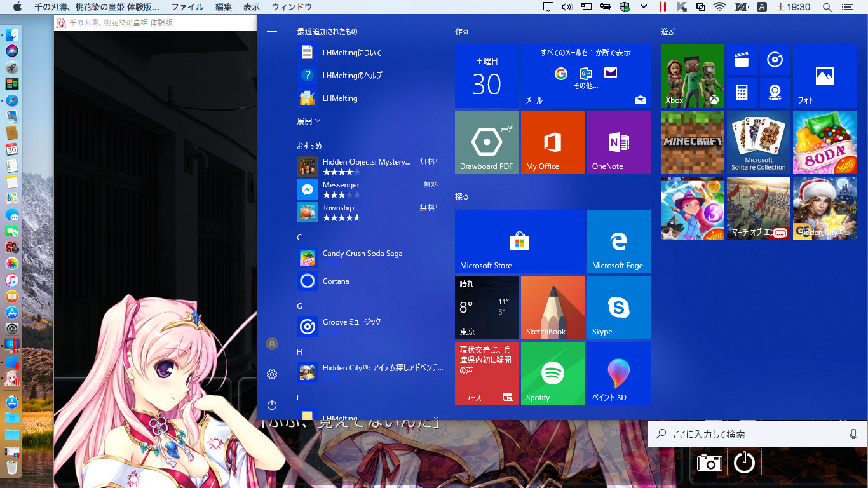Jump to letter H group header

299,352
